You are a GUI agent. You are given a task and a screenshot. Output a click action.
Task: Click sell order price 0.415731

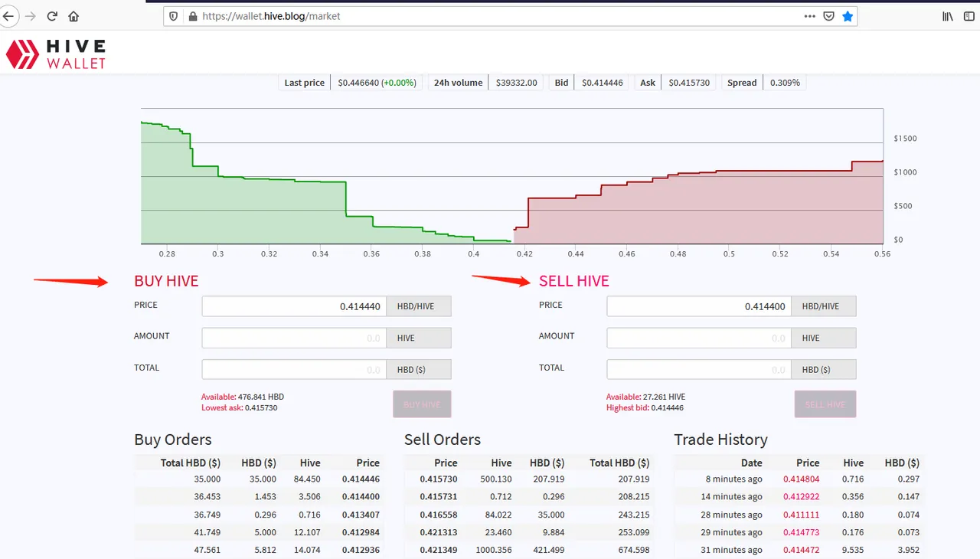439,497
